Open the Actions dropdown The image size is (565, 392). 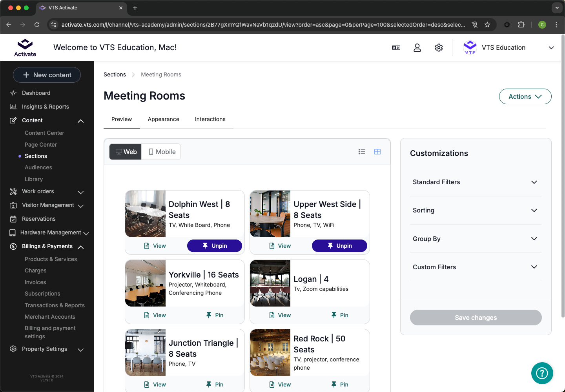coord(525,96)
